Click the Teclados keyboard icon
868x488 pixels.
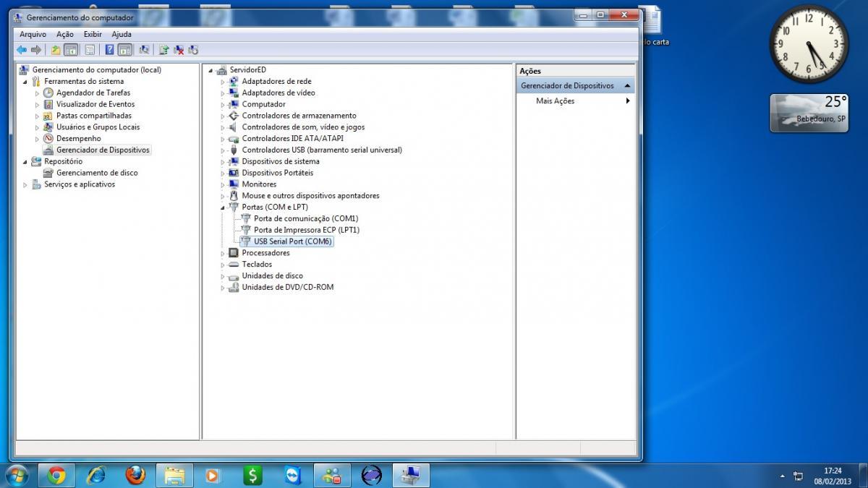234,265
